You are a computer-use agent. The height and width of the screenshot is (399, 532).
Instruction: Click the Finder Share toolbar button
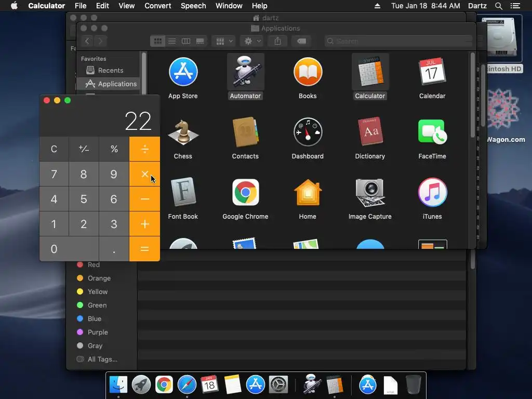click(x=277, y=41)
